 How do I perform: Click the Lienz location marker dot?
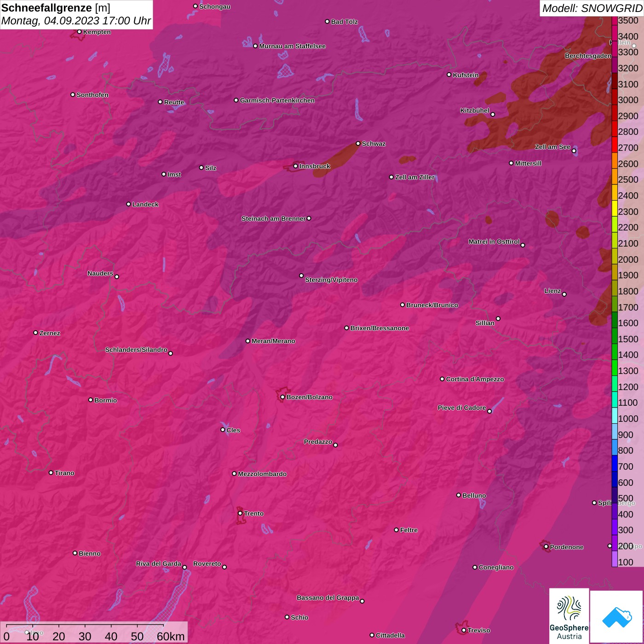pos(564,294)
